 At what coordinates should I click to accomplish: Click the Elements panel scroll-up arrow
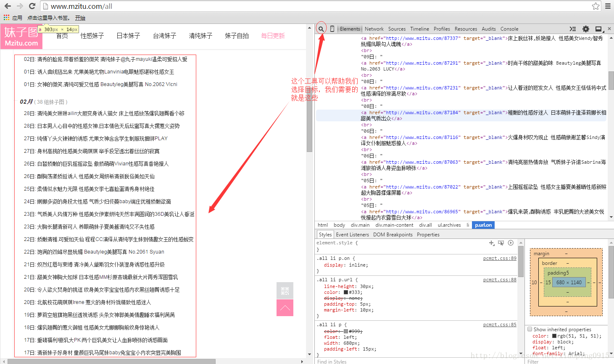click(611, 38)
